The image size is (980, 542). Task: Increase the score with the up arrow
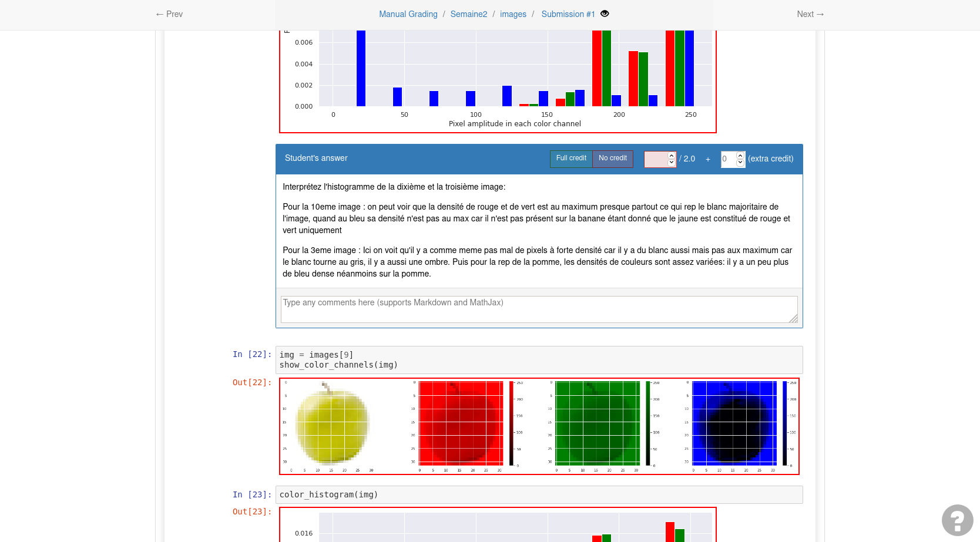coord(672,156)
